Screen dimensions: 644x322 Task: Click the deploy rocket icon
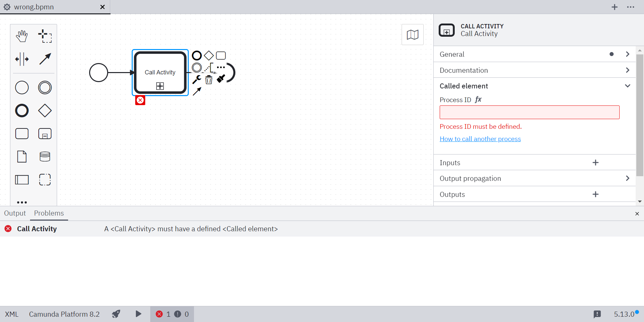click(x=116, y=314)
